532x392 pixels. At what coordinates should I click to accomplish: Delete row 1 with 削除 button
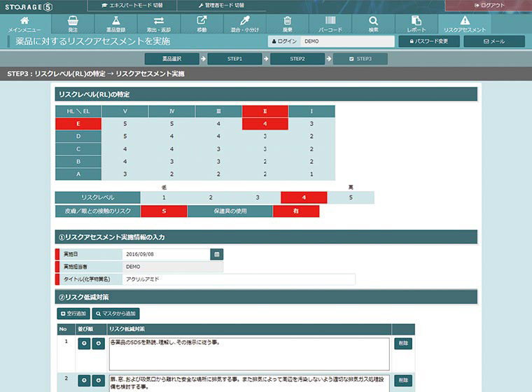[403, 344]
